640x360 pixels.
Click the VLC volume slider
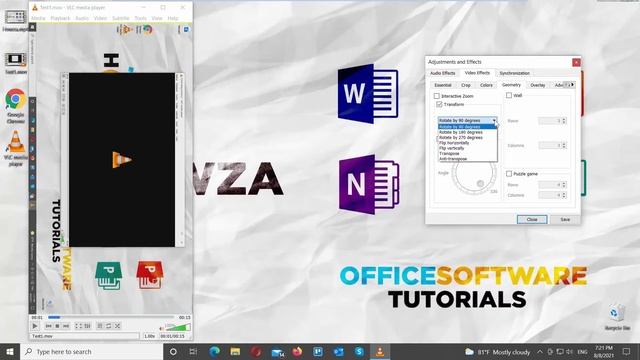click(x=178, y=327)
